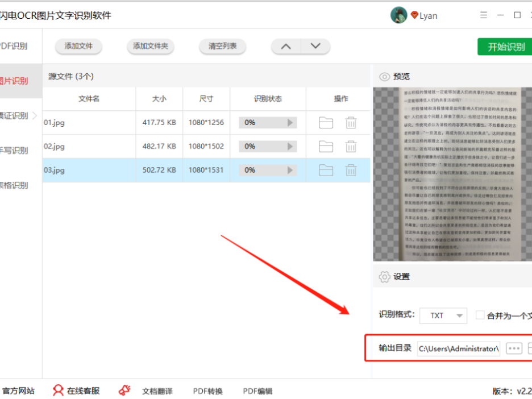532x399 pixels.
Task: Click 03.jpg progress bar at 0%
Action: click(268, 170)
